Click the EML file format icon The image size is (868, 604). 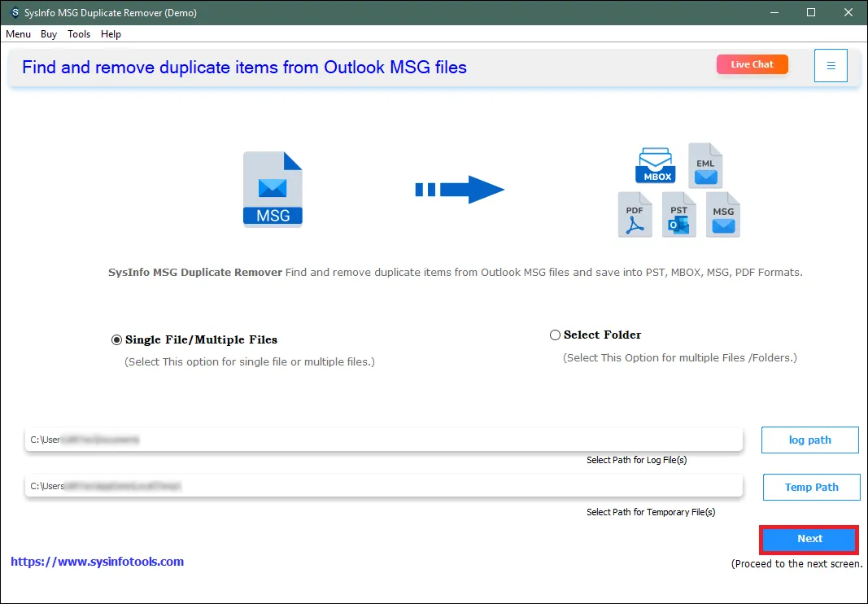coord(704,166)
